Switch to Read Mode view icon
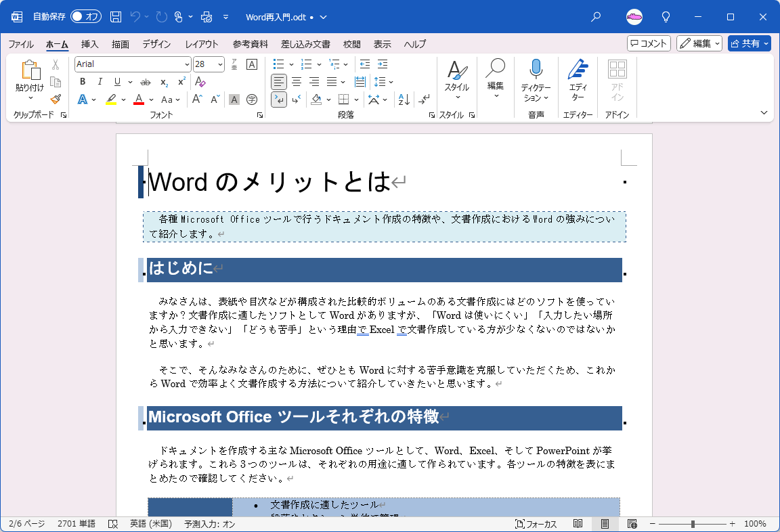The image size is (780, 532). tap(578, 524)
